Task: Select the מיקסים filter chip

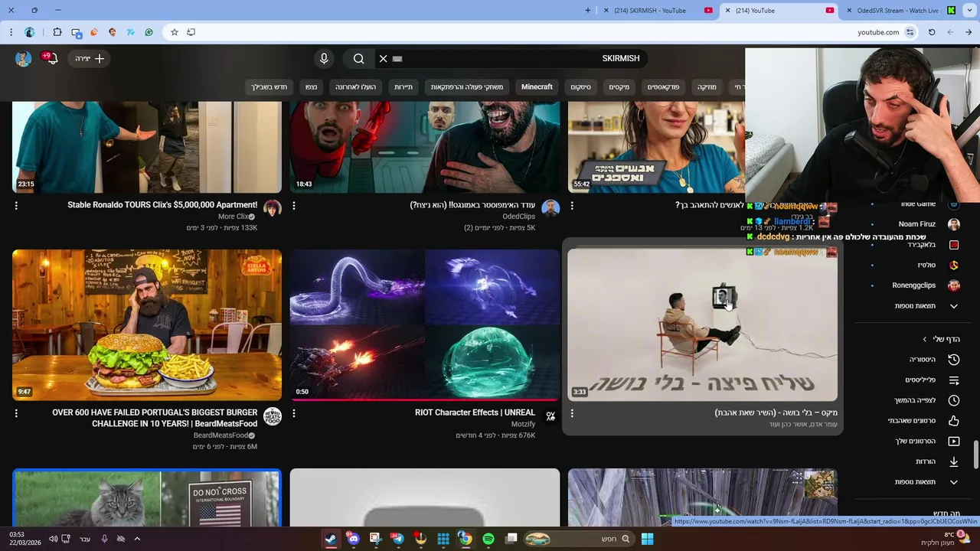Action: point(619,87)
